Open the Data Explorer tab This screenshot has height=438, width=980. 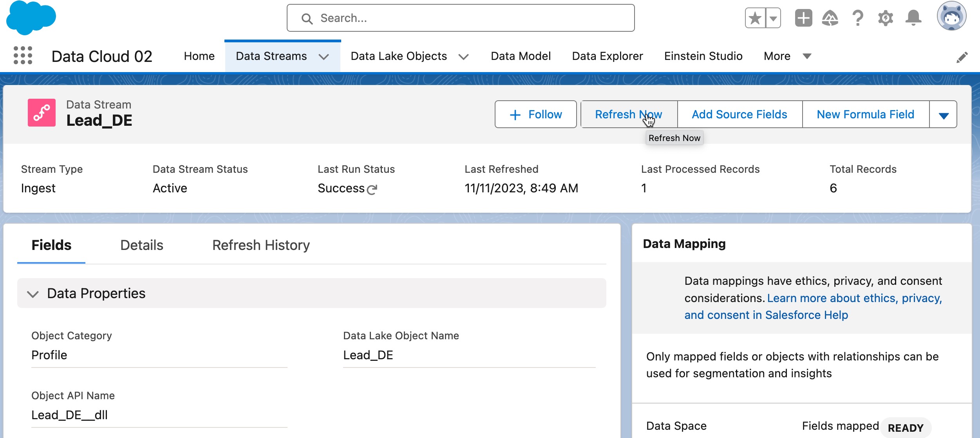[607, 56]
